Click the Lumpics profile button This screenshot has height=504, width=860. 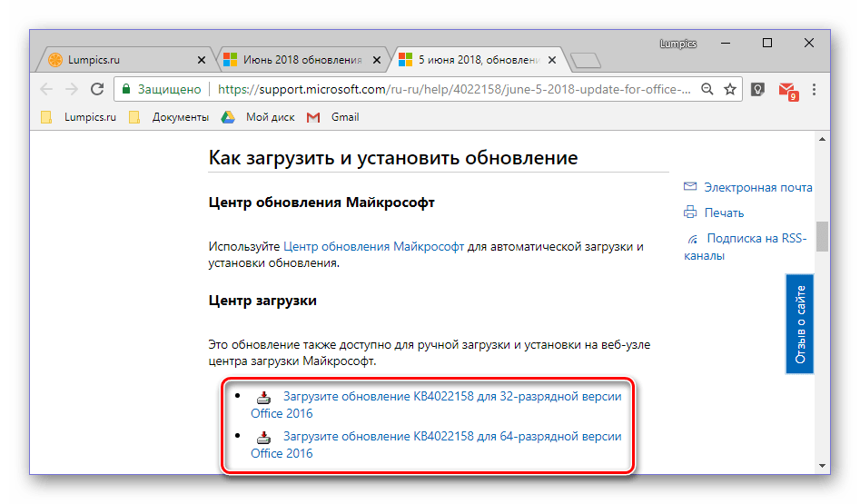coord(677,44)
